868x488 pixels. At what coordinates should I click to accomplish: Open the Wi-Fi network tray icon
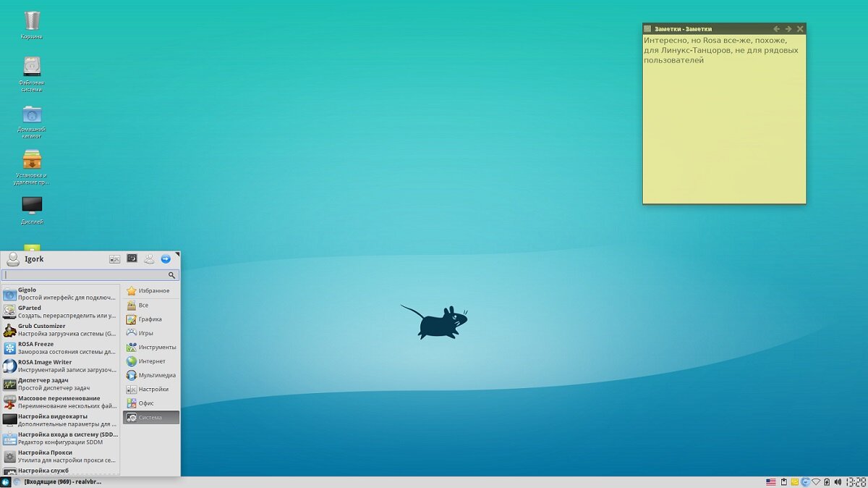click(x=816, y=481)
